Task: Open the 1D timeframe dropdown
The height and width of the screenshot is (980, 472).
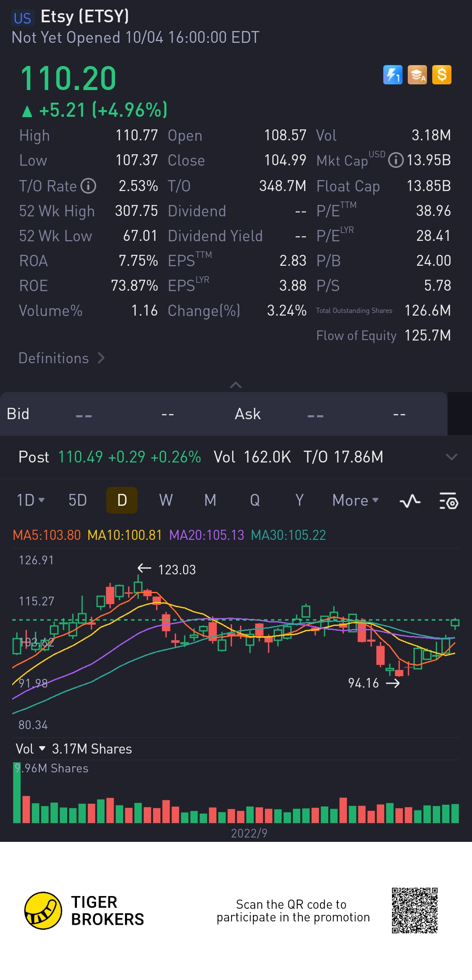Action: pos(31,500)
